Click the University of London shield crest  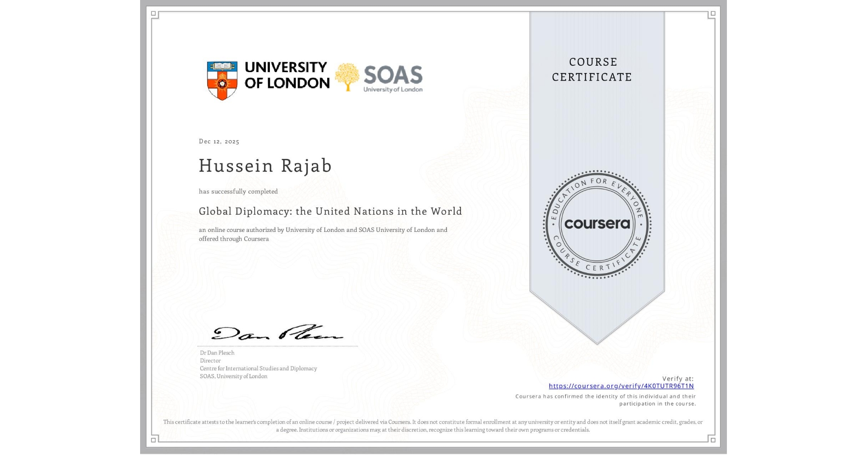[222, 77]
